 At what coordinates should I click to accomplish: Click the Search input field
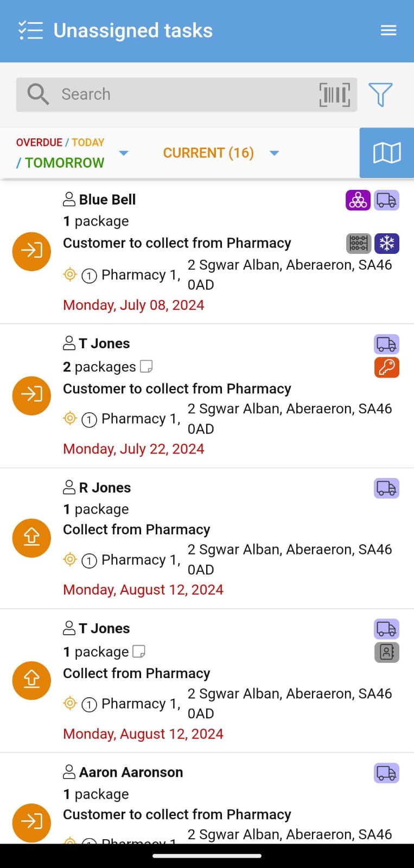184,95
